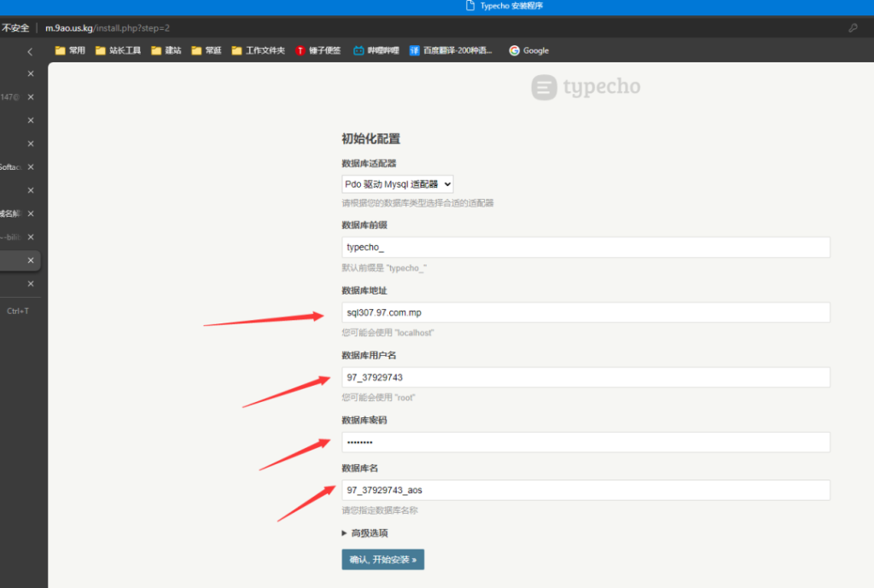Click the key icon in address bar
Screen dimensions: 874x588
853,28
